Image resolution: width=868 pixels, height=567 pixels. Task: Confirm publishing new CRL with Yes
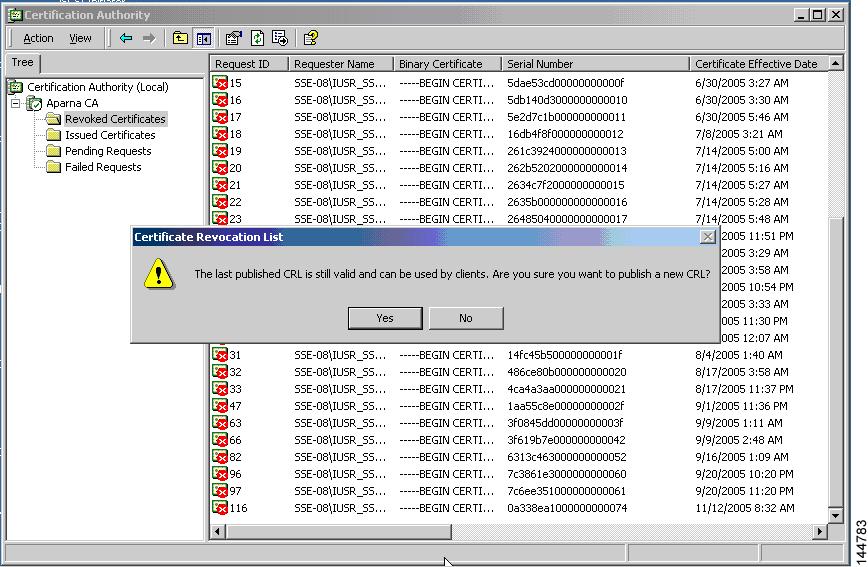(x=385, y=318)
